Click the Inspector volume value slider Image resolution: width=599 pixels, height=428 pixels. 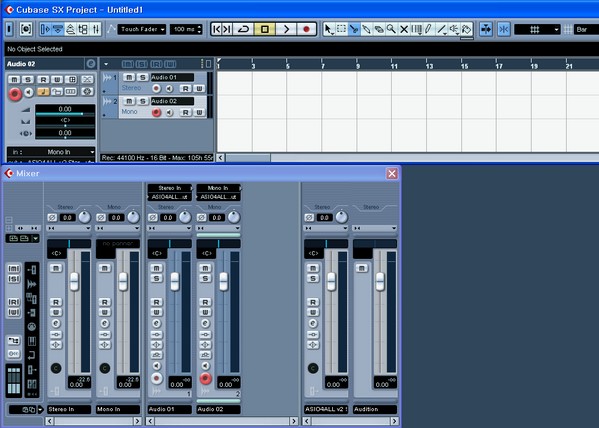(x=65, y=110)
